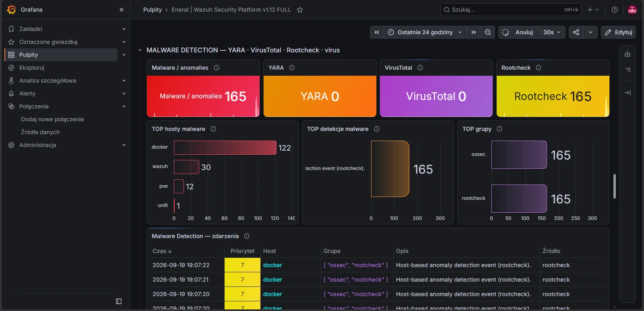Shift time range forward with right arrows
Image resolution: width=644 pixels, height=311 pixels.
point(474,32)
